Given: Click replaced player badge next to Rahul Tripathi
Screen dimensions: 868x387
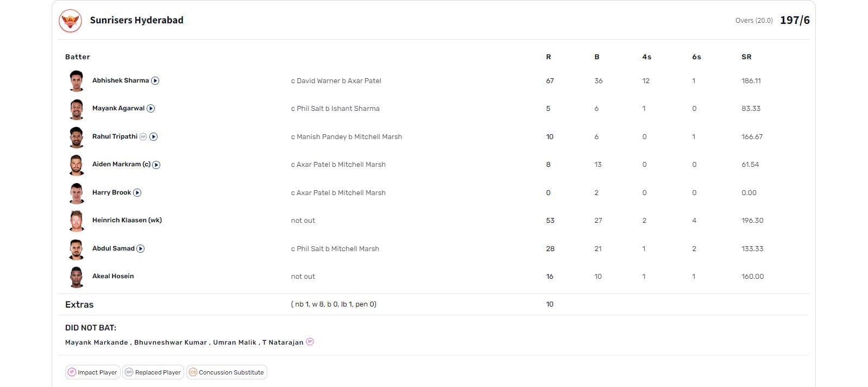Looking at the screenshot, I should [143, 137].
